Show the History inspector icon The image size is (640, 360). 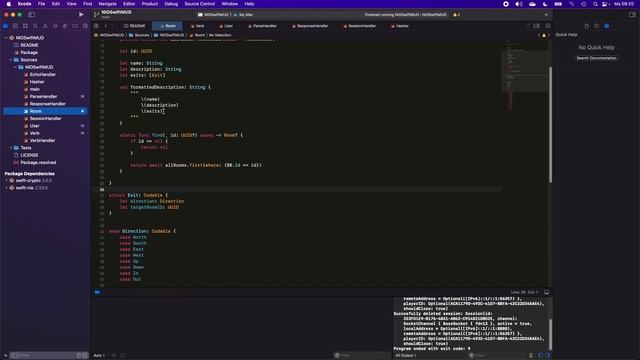pos(596,26)
